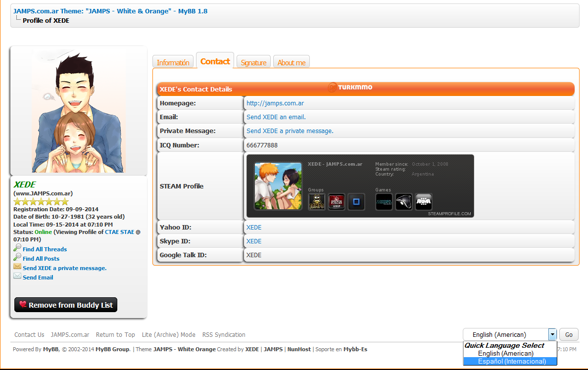Open the About me tab

292,62
